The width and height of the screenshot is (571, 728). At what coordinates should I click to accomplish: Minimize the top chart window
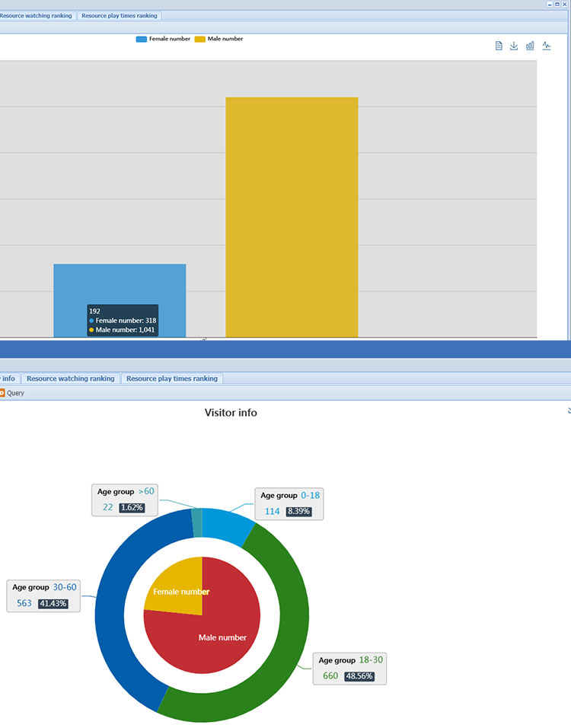[550, 4]
